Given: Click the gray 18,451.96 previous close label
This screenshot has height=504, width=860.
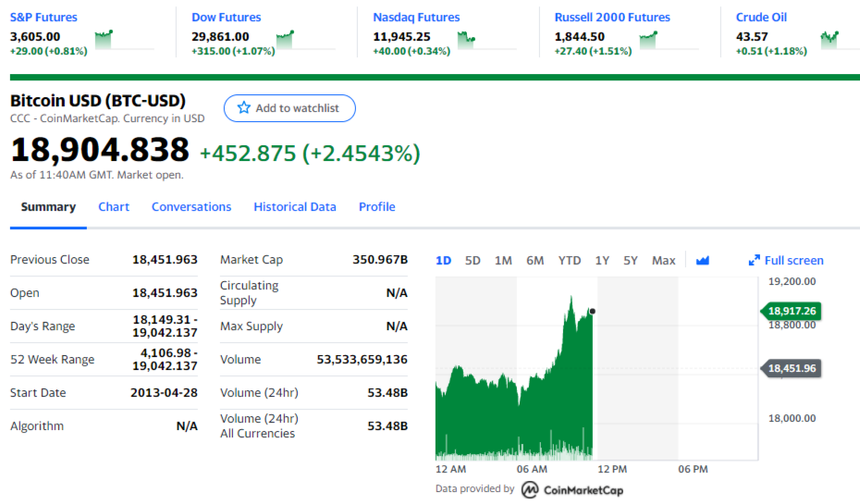Looking at the screenshot, I should pos(792,368).
